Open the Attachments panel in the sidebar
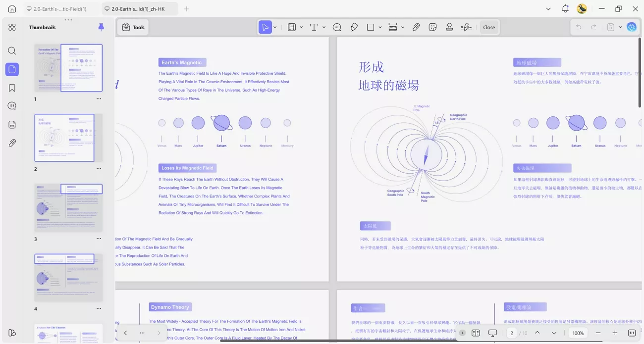 pos(12,143)
